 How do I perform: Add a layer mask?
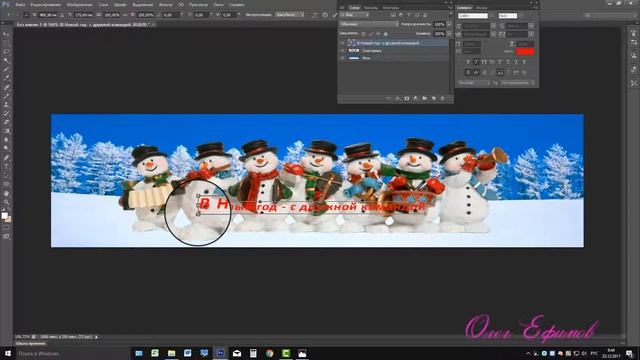[407, 98]
